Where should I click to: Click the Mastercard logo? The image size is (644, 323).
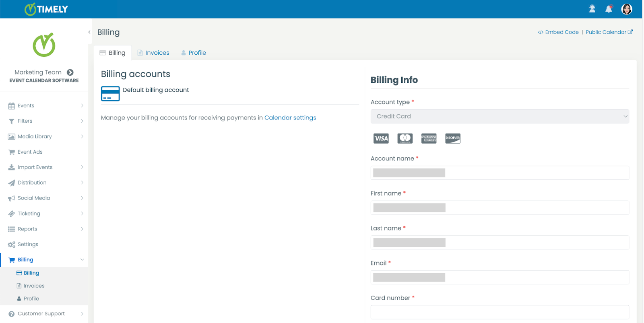[405, 138]
